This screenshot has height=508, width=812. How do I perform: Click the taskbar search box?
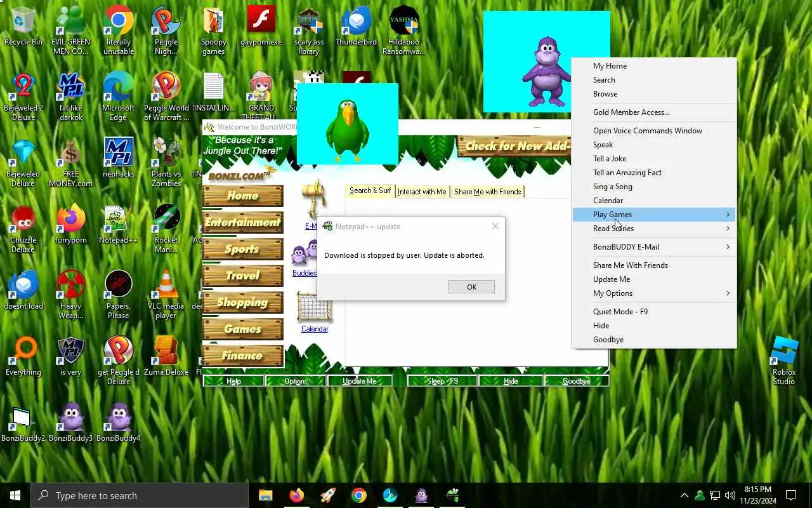click(x=140, y=495)
